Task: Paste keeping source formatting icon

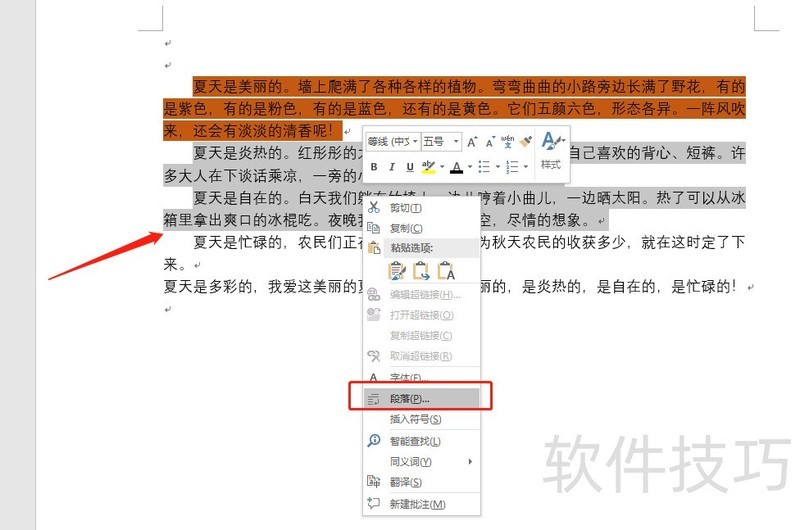Action: point(396,271)
